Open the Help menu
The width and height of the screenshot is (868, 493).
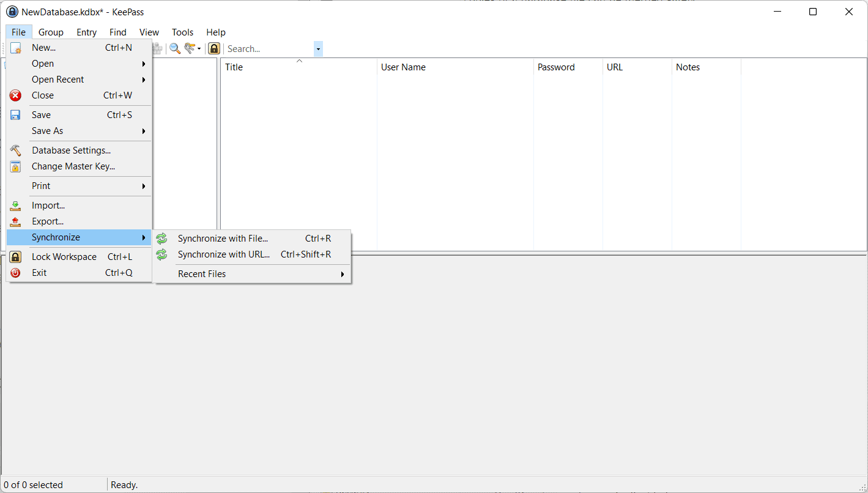[x=216, y=32]
